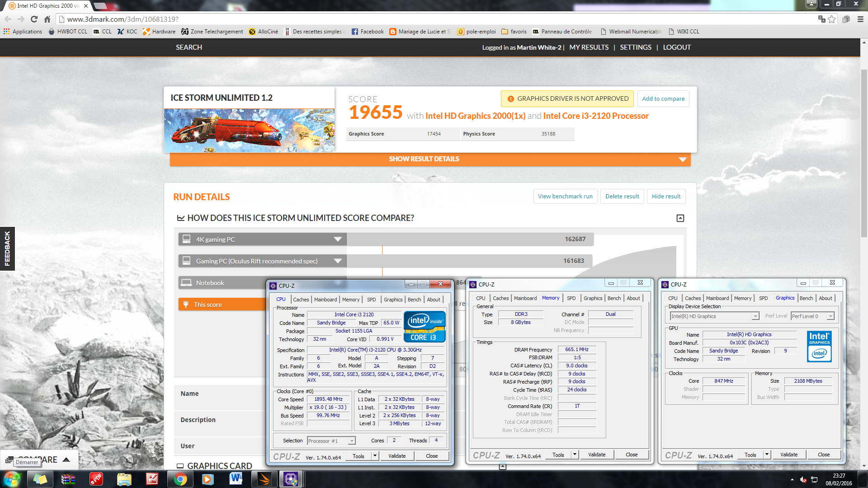Screen dimensions: 868x488
Task: Click the Add to compare button
Action: coord(663,99)
